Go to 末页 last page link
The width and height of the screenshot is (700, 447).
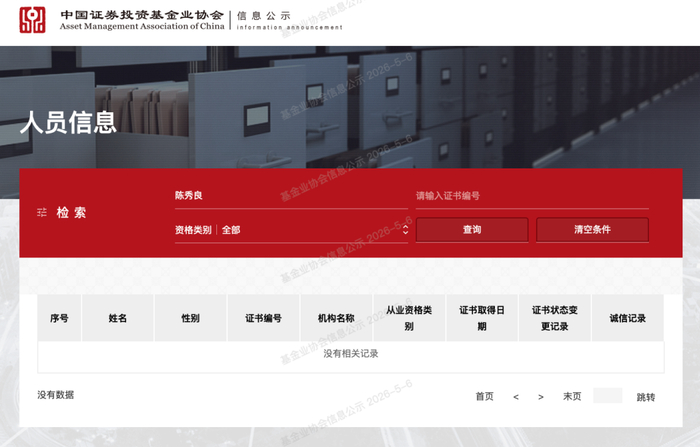click(x=572, y=397)
